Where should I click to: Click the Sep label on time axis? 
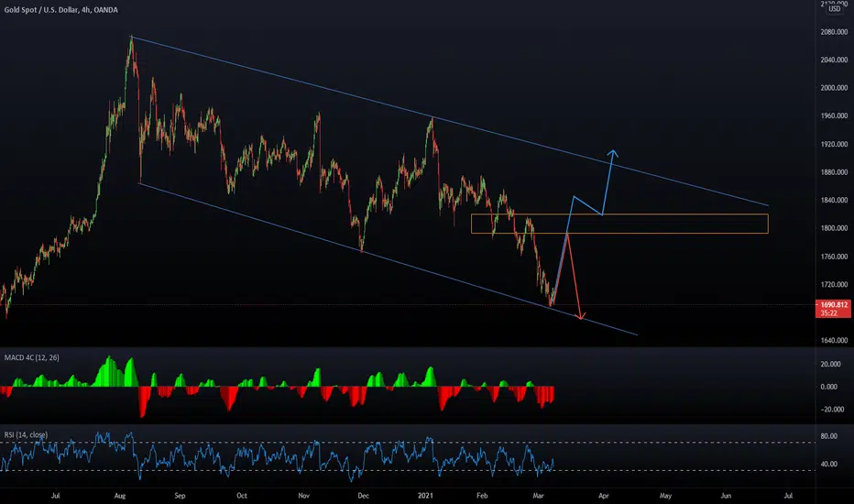(180, 496)
